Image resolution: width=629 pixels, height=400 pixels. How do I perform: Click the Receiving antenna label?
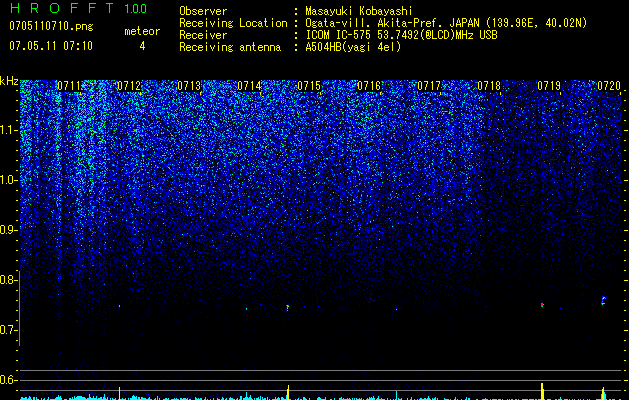coord(230,47)
